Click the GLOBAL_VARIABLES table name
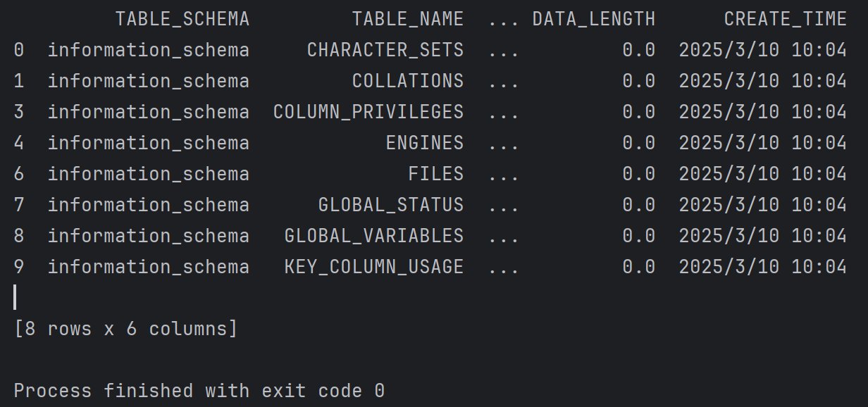The width and height of the screenshot is (868, 407). pyautogui.click(x=374, y=236)
